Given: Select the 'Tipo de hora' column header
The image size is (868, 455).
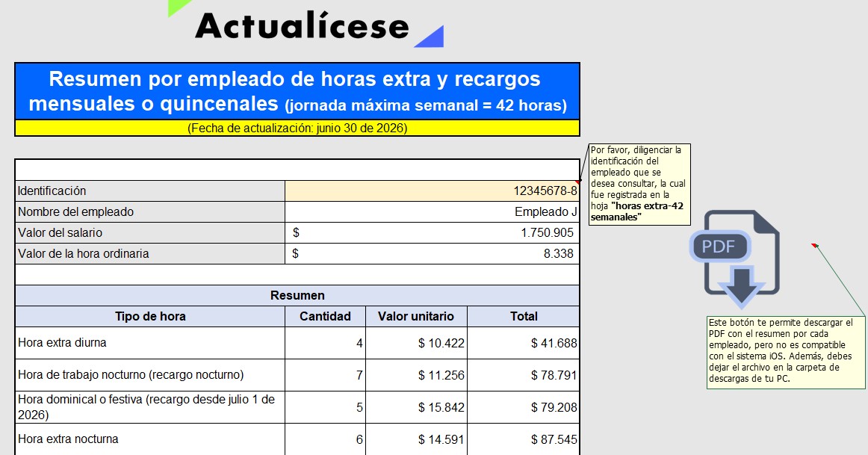Looking at the screenshot, I should click(x=150, y=317).
